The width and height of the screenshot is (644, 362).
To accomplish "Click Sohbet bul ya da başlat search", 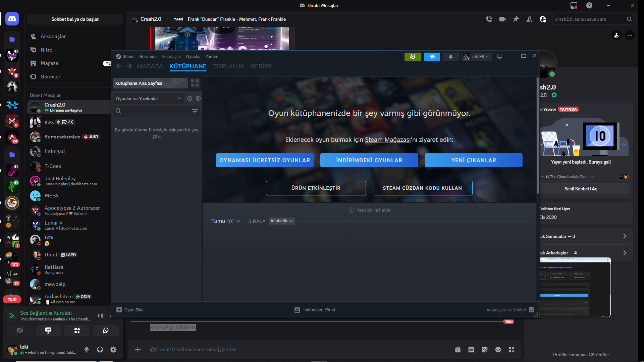I will [x=75, y=19].
